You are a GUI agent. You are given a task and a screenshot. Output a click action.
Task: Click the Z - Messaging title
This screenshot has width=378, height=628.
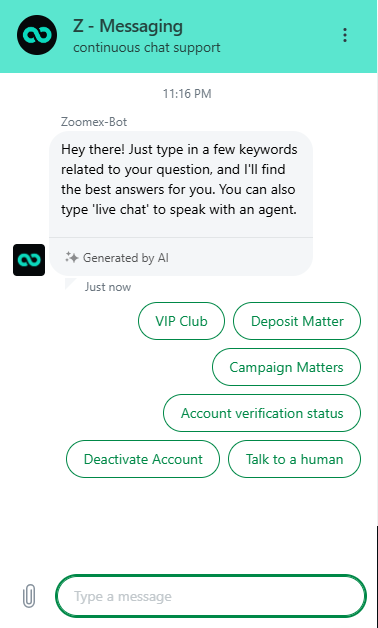click(128, 26)
